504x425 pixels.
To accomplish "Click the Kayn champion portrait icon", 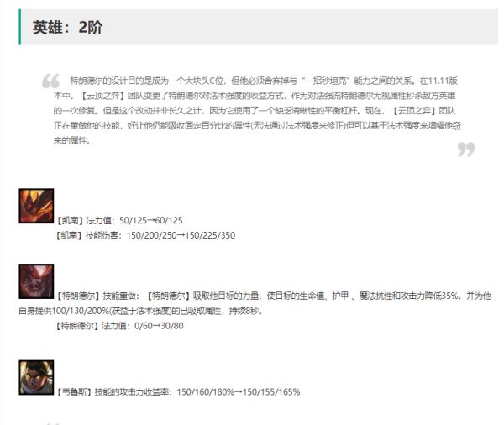I will point(36,206).
